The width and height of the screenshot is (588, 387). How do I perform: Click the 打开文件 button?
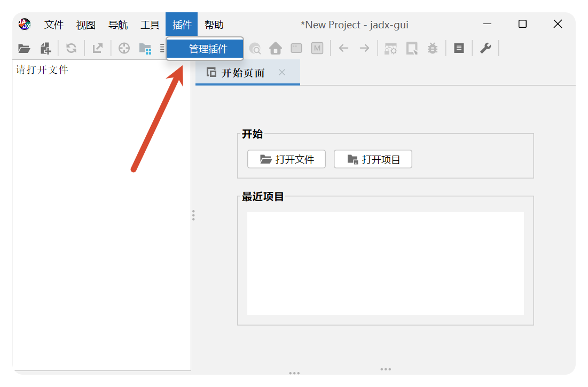click(x=286, y=159)
